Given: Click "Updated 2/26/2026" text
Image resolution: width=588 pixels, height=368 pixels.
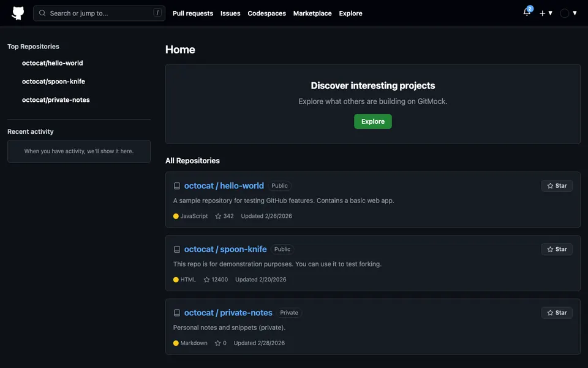Looking at the screenshot, I should (266, 216).
